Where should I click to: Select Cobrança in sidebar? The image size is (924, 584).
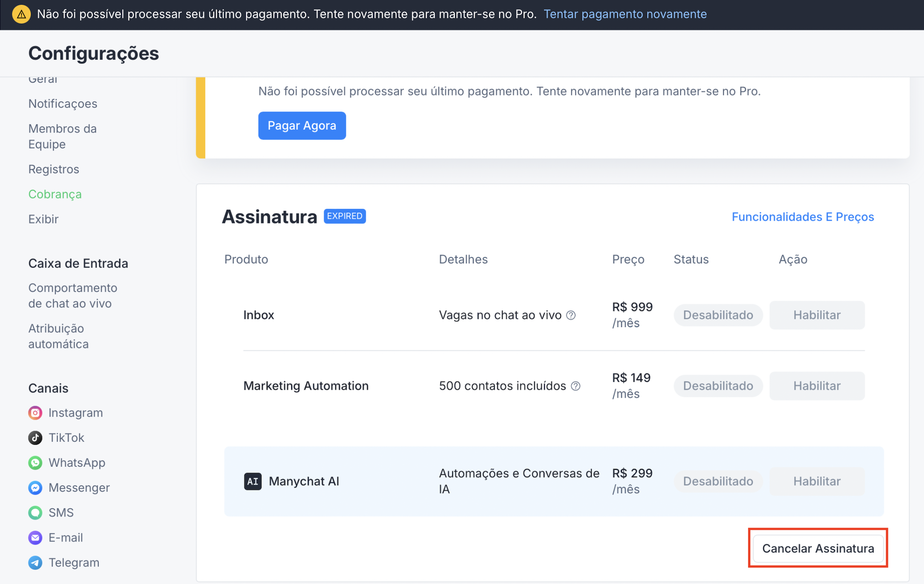[x=55, y=194]
